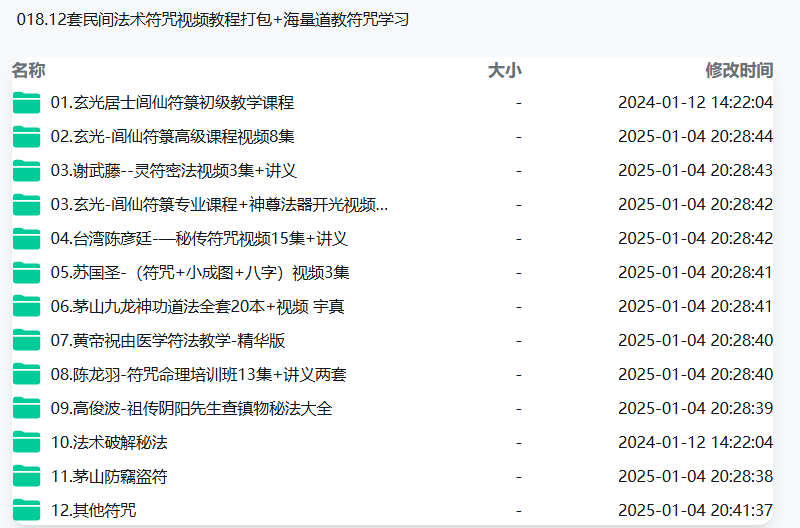The height and width of the screenshot is (528, 800).
Task: Open 07.黄帝祝由医学符法教学-精华版 folder
Action: pos(167,341)
